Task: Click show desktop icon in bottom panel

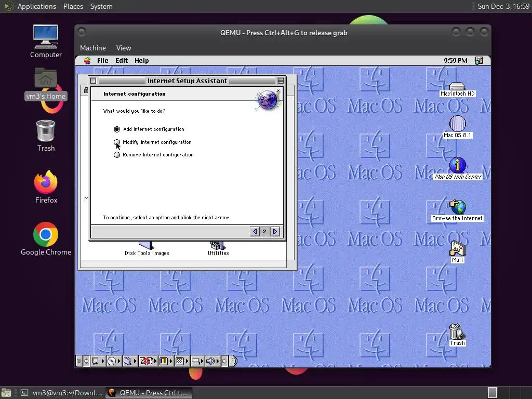Action: pos(6,393)
